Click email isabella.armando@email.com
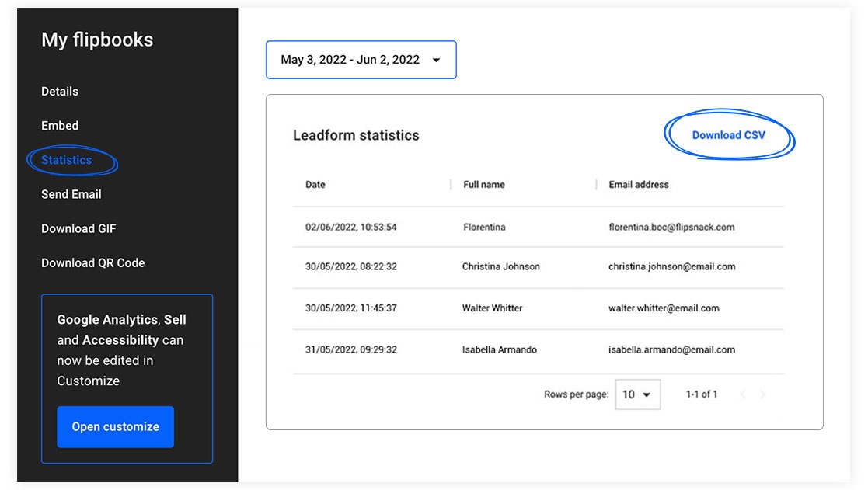Viewport: 868px width, 490px height. (671, 349)
